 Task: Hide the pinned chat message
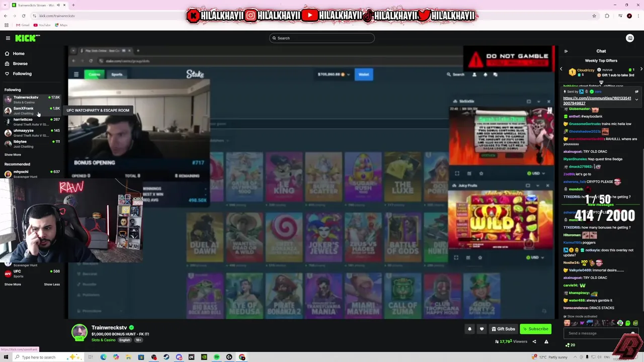click(x=636, y=92)
